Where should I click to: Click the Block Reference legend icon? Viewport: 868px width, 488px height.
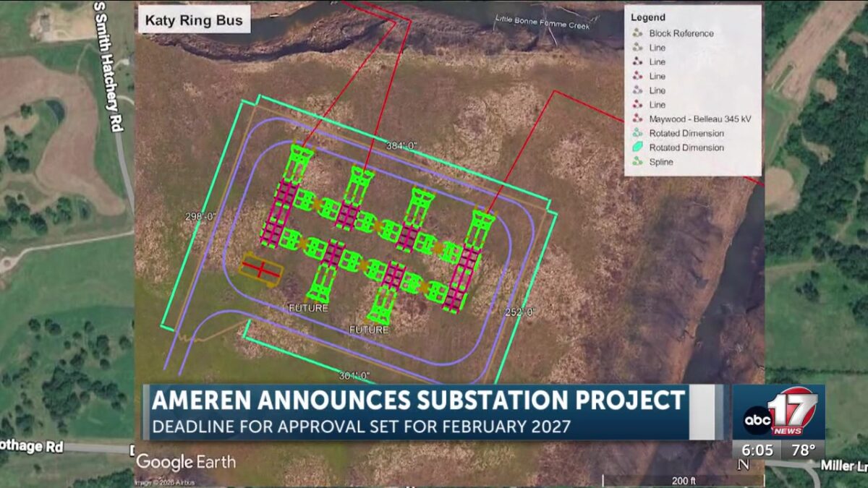tap(637, 33)
